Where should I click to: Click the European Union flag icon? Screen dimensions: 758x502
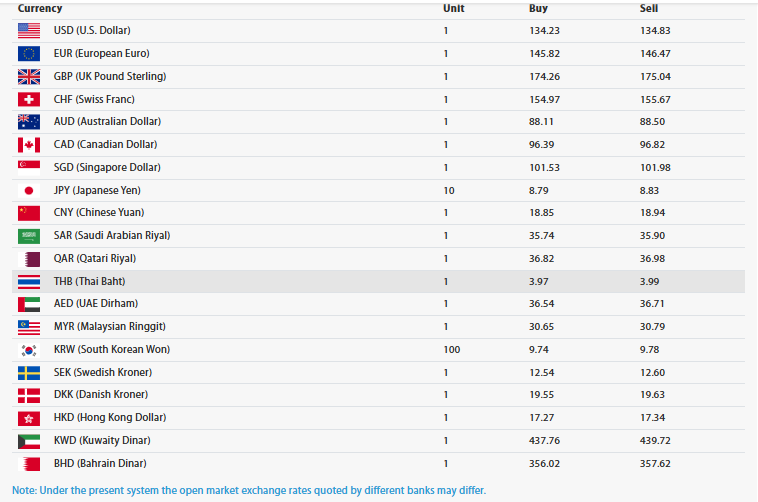pos(29,54)
